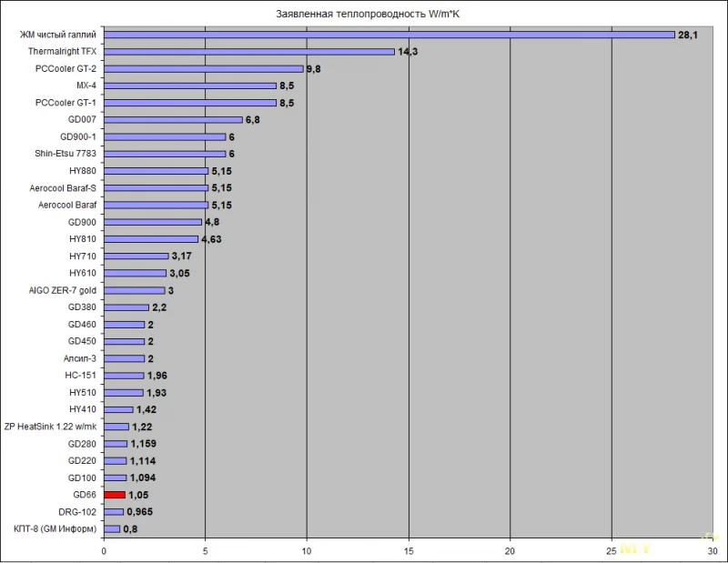Click the Thermalright TFX label
The width and height of the screenshot is (728, 563).
pyautogui.click(x=62, y=51)
